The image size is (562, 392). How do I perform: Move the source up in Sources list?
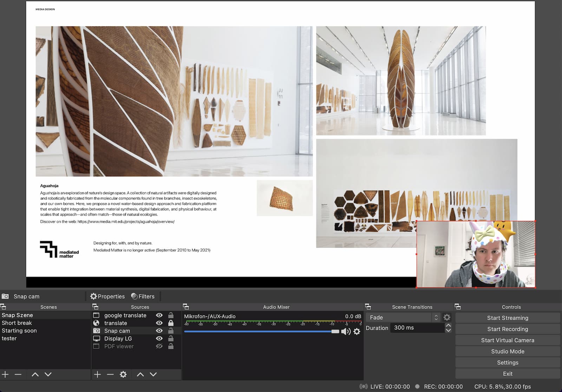tap(140, 374)
